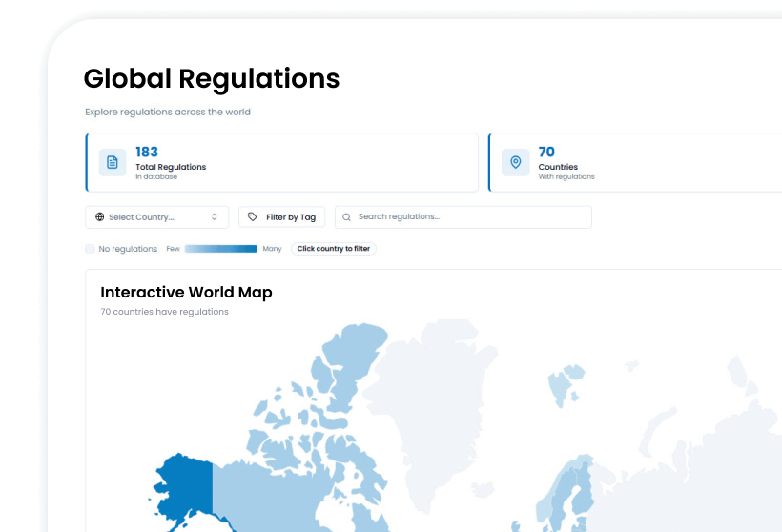
Task: Click the 'Click country to filter' pill
Action: tap(334, 248)
